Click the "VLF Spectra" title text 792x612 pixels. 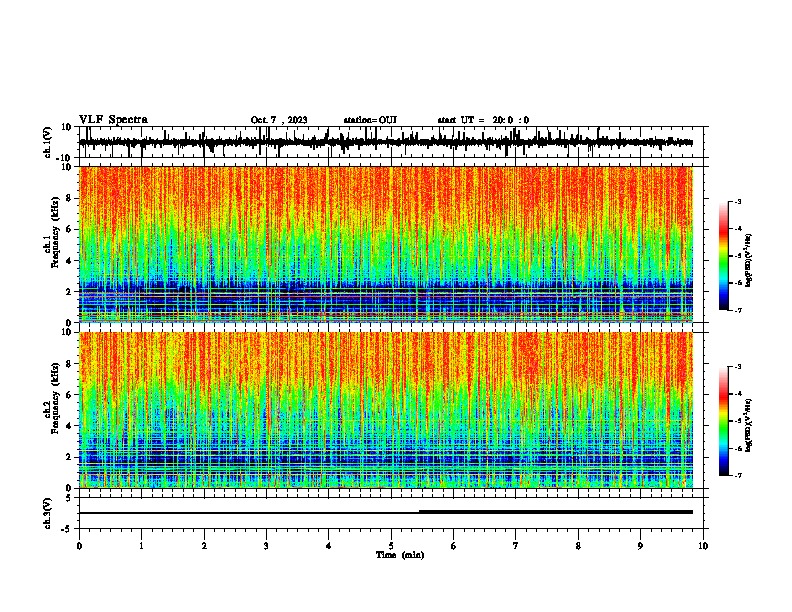click(x=113, y=120)
